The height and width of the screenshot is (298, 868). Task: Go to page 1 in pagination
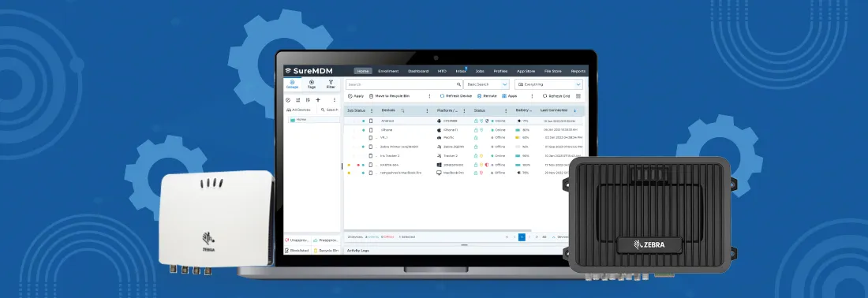tap(522, 237)
